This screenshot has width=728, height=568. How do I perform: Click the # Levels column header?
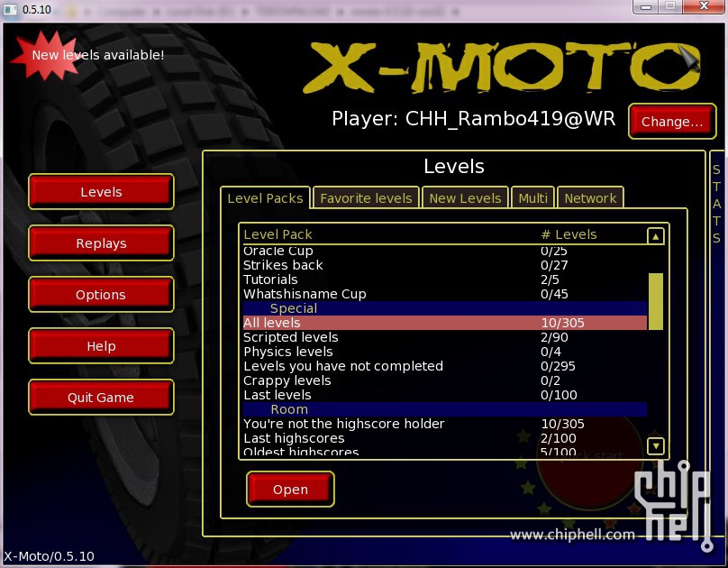(569, 234)
